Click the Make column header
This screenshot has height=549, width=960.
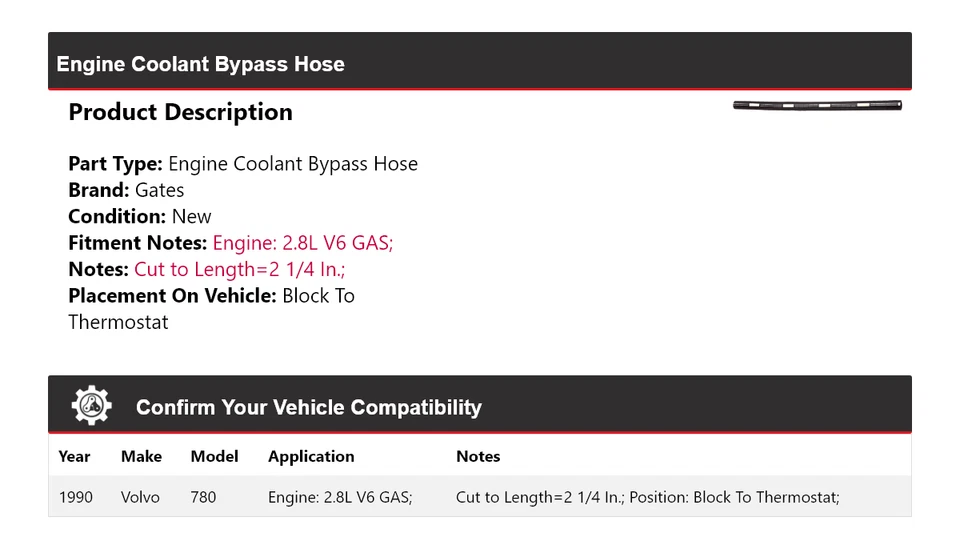[141, 456]
